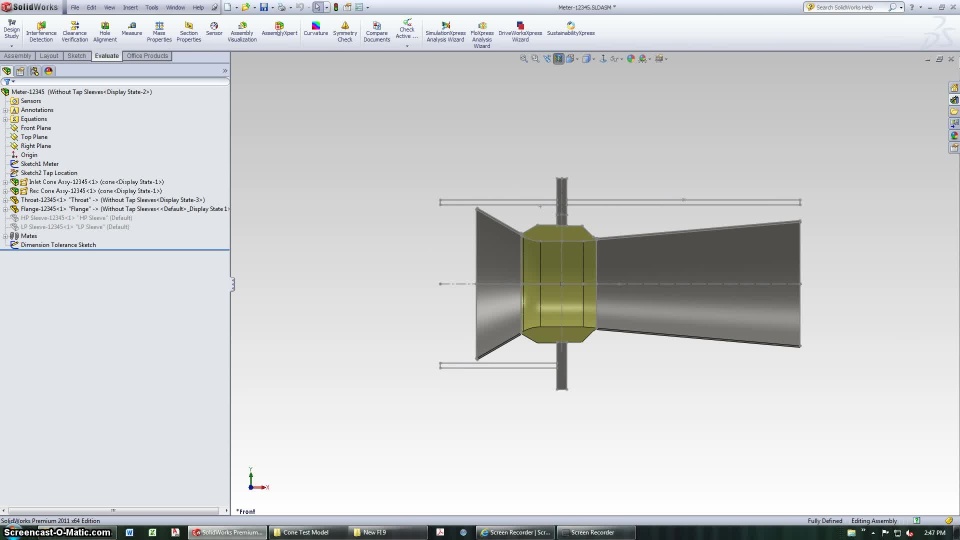
Task: Switch to the Assembly tab
Action: (x=17, y=56)
